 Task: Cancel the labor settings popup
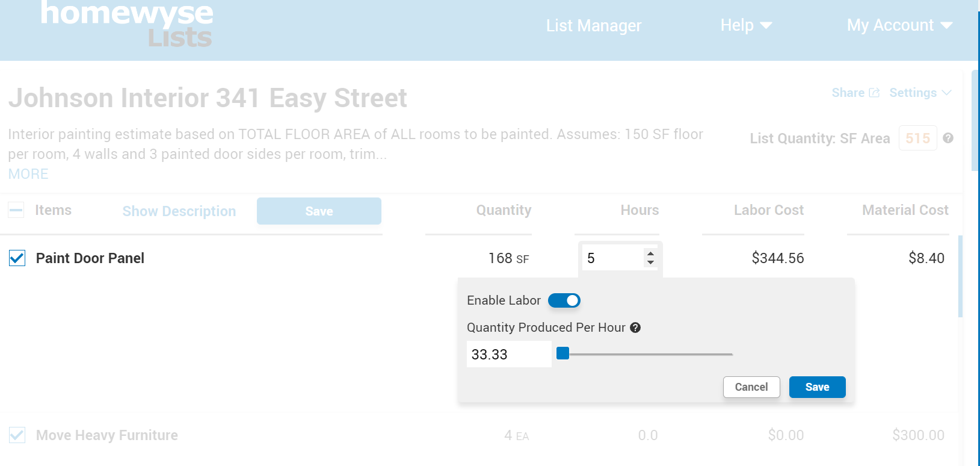751,387
